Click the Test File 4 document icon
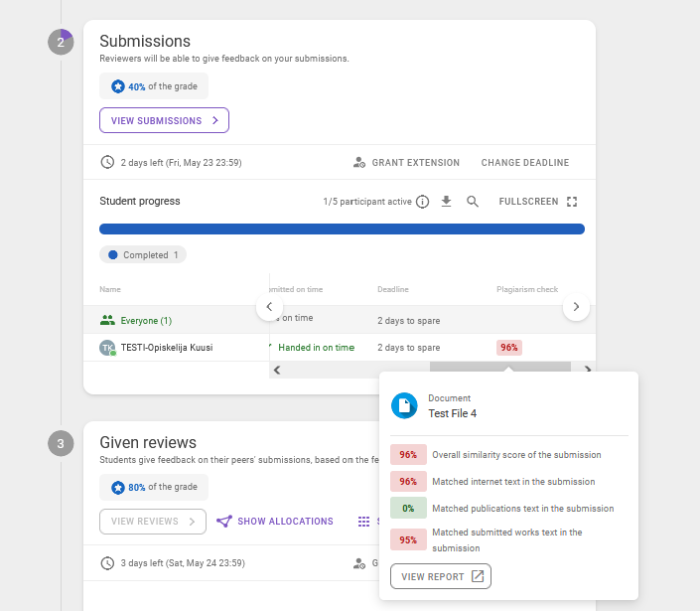700x611 pixels. [x=404, y=405]
